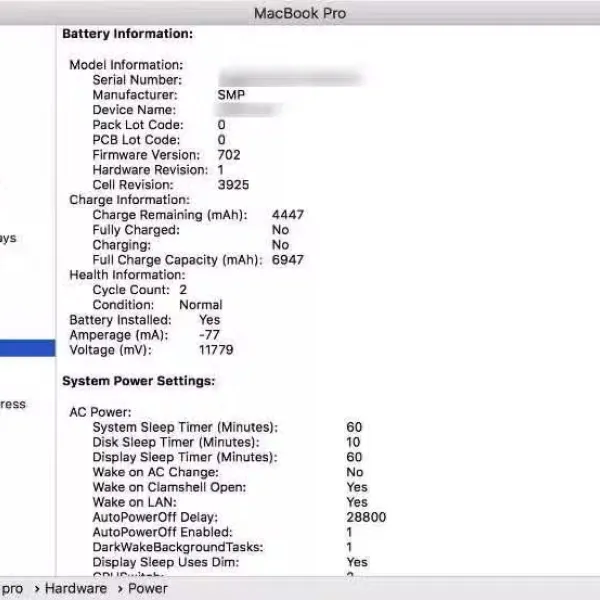Click Disk Sleep Timer (Minutes) label

176,442
